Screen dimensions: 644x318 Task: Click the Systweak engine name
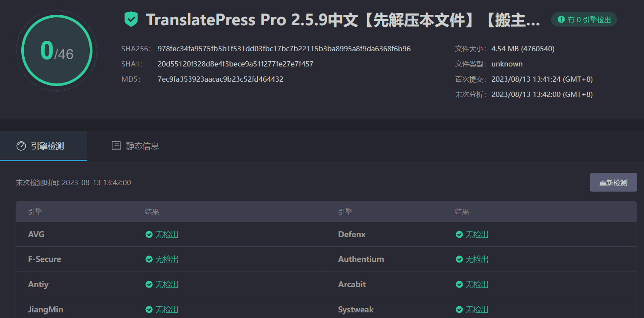pos(356,310)
